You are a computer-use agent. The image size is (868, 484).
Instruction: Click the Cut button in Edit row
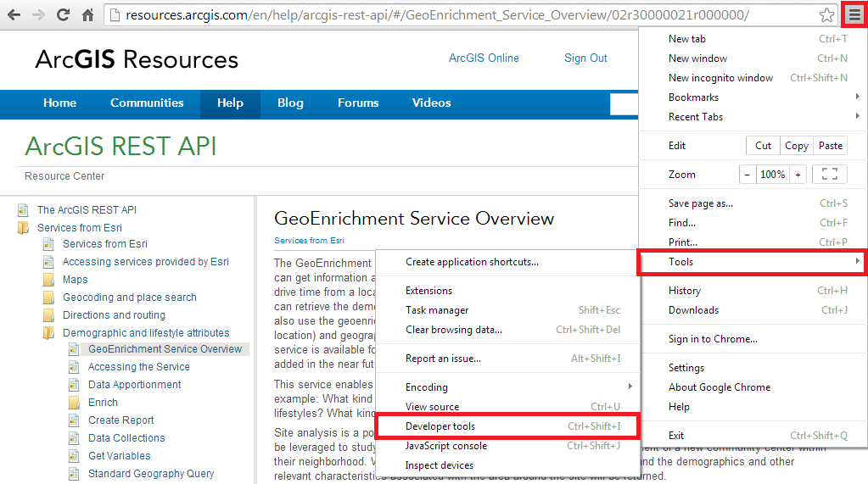click(763, 146)
